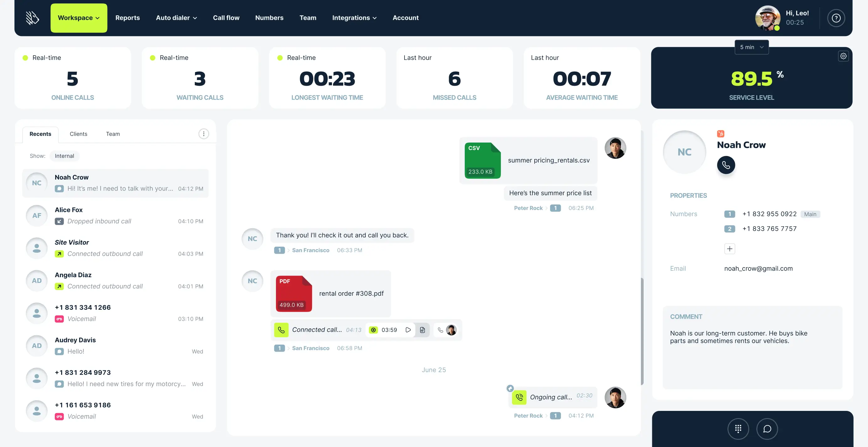Click Leo's profile avatar

tap(767, 18)
